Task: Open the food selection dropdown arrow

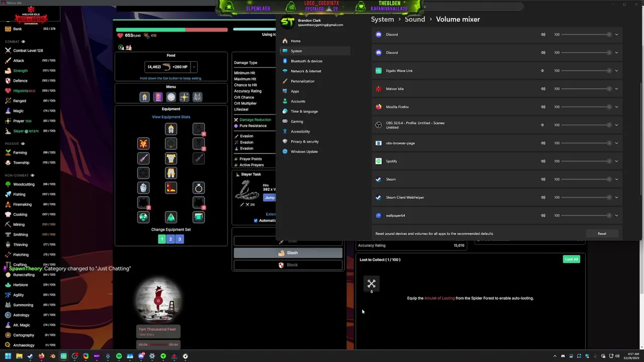Action: coord(194,67)
